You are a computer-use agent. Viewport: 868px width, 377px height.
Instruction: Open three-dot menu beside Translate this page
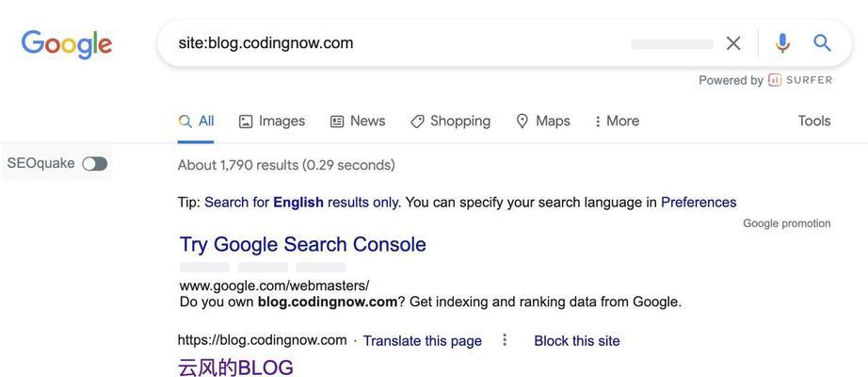[x=505, y=340]
